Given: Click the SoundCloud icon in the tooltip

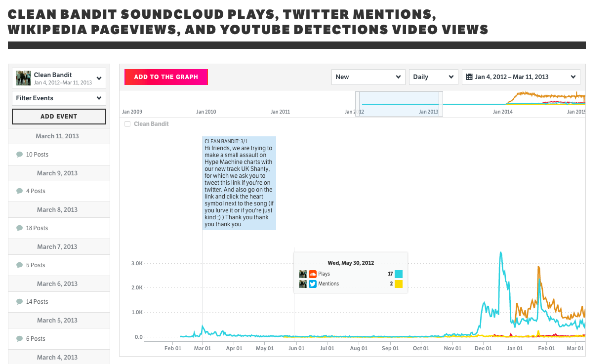Looking at the screenshot, I should (313, 274).
